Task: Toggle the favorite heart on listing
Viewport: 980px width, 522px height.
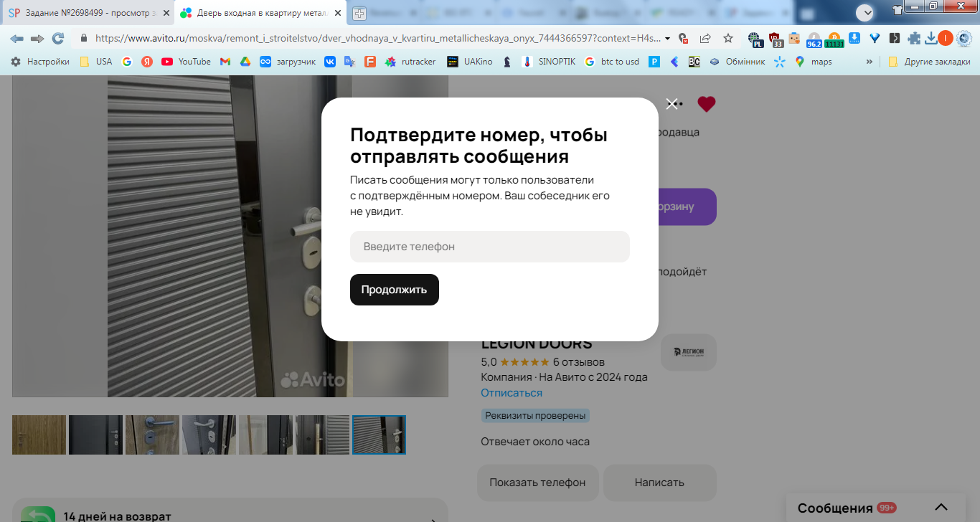Action: (707, 105)
